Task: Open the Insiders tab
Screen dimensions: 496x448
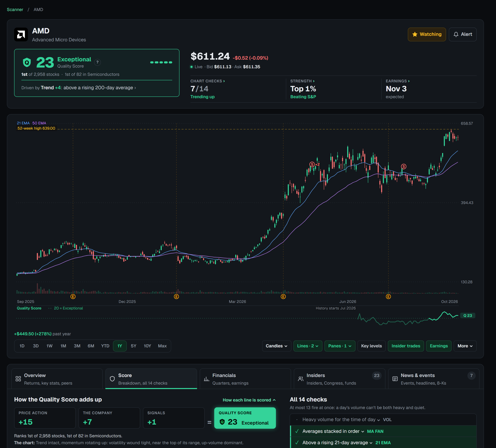Action: point(339,379)
